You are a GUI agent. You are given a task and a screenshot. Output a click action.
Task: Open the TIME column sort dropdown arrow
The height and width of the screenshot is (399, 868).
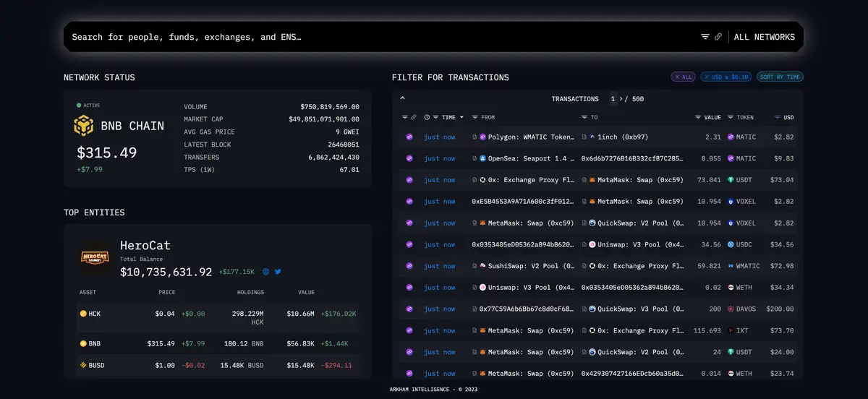[461, 117]
